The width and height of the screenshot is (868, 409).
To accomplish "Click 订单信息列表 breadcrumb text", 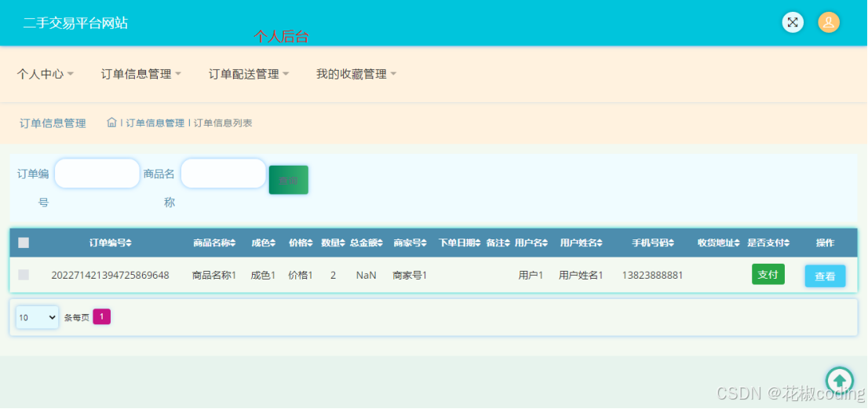I will pyautogui.click(x=223, y=123).
